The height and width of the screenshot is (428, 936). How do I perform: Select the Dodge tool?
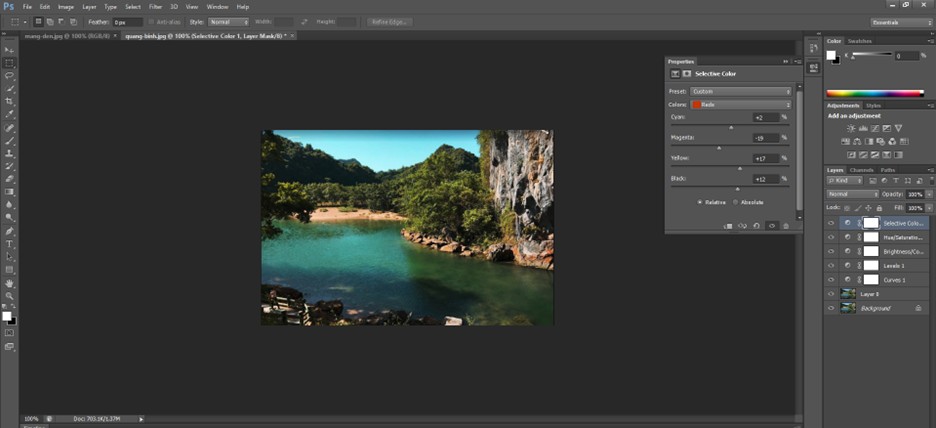coord(10,217)
